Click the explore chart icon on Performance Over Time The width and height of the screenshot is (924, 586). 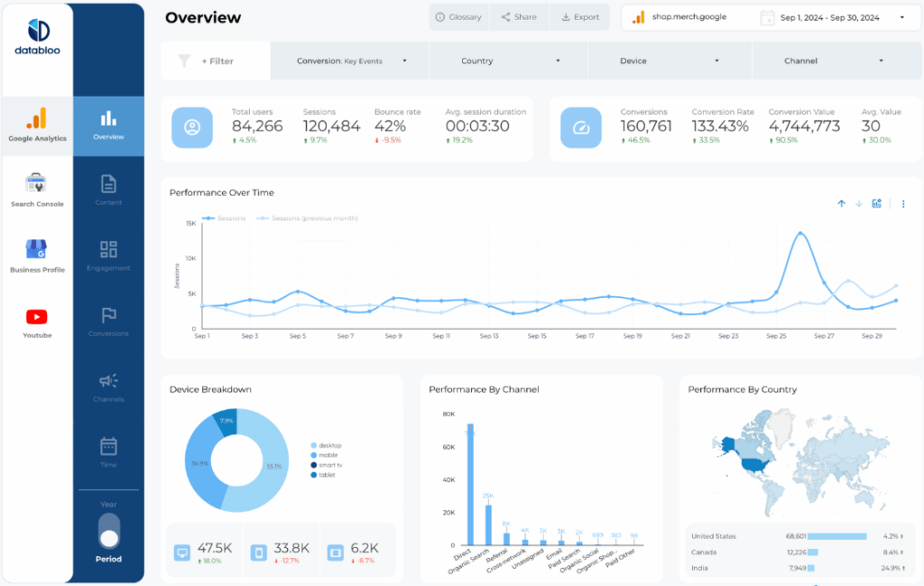point(876,203)
